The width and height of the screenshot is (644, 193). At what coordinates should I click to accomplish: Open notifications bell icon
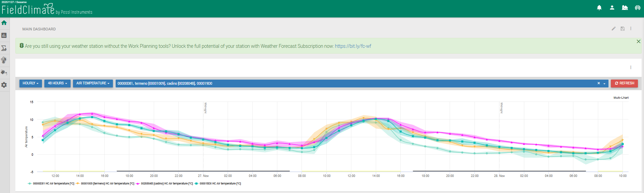click(599, 8)
